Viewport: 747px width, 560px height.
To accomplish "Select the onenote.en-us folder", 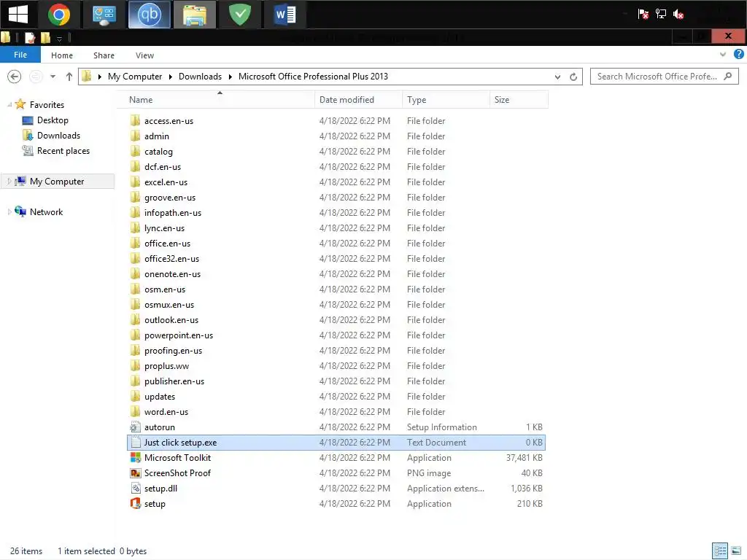I will pos(172,274).
